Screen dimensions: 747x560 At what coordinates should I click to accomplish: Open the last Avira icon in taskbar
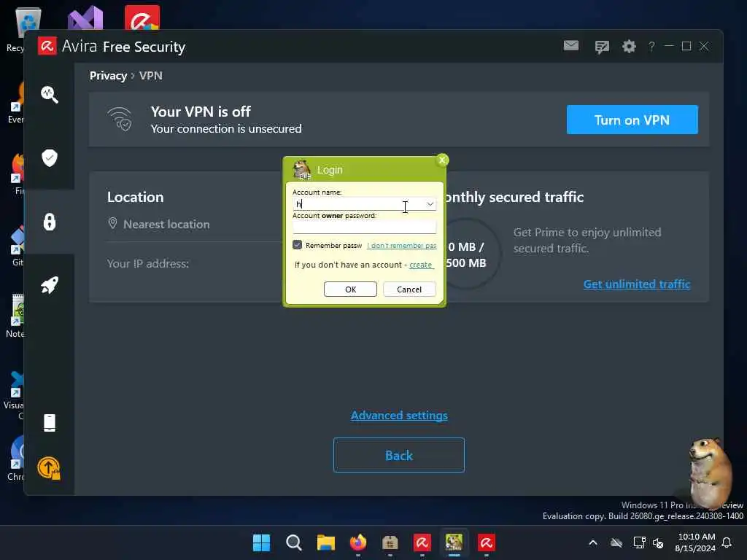pos(487,542)
